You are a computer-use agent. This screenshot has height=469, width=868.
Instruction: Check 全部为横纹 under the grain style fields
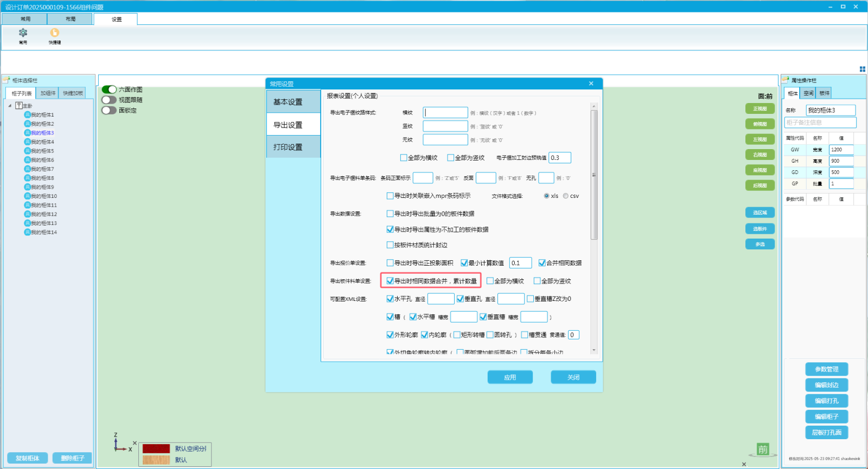tap(404, 158)
